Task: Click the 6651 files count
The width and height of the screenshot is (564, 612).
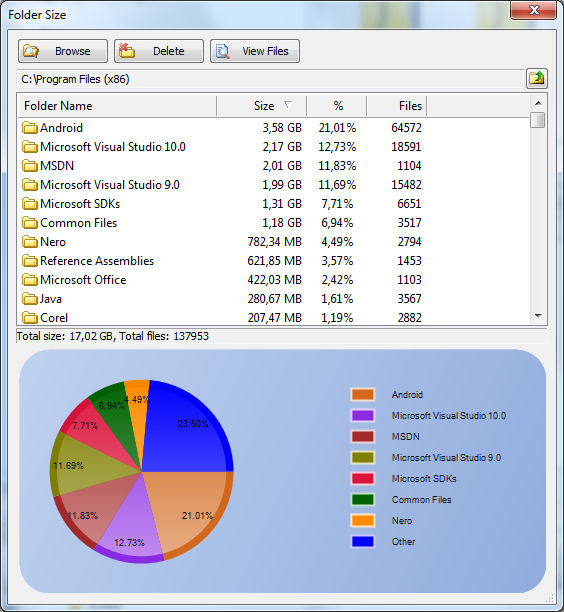Action: [x=409, y=204]
